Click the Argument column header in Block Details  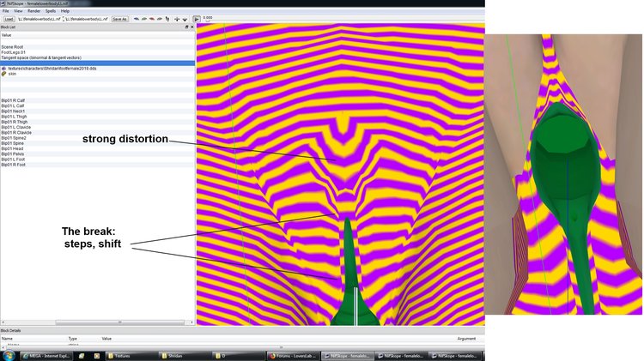coord(466,339)
